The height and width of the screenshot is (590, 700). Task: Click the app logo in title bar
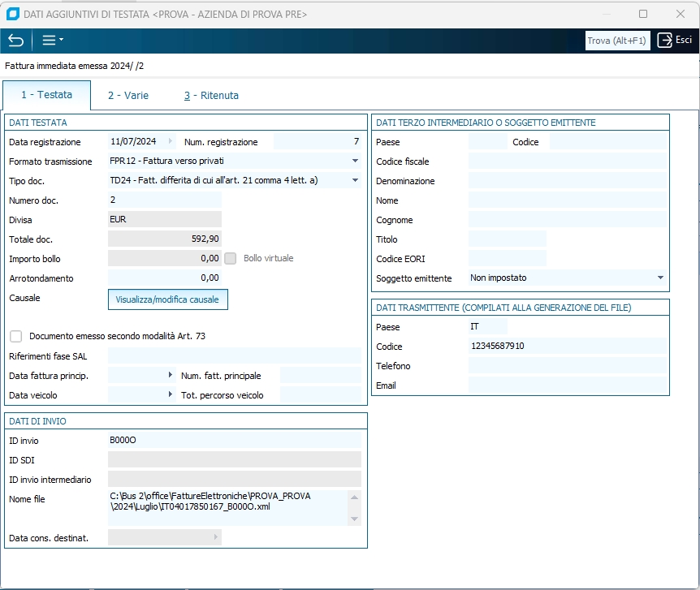point(12,14)
